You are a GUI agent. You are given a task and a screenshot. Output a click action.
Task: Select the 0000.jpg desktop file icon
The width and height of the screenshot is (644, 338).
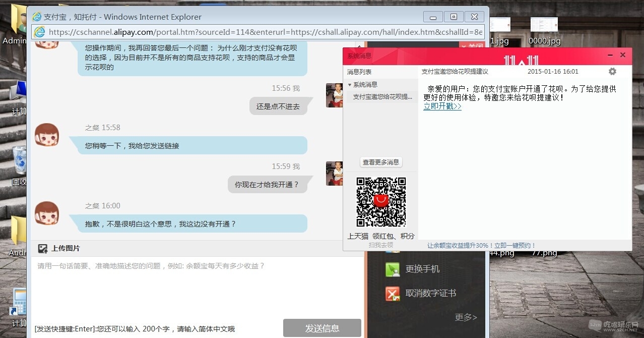click(544, 25)
